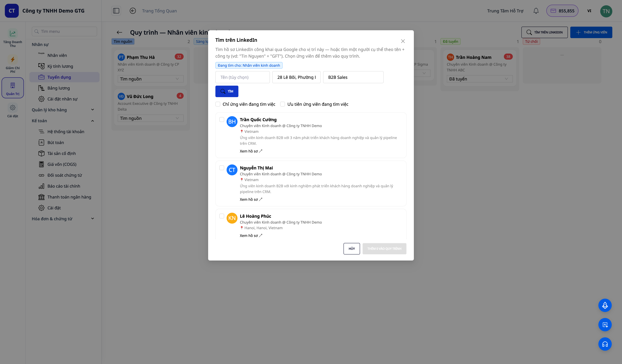This screenshot has height=364, width=622.
Task: Click the Đối soát chứng từ link icon
Action: (41, 175)
